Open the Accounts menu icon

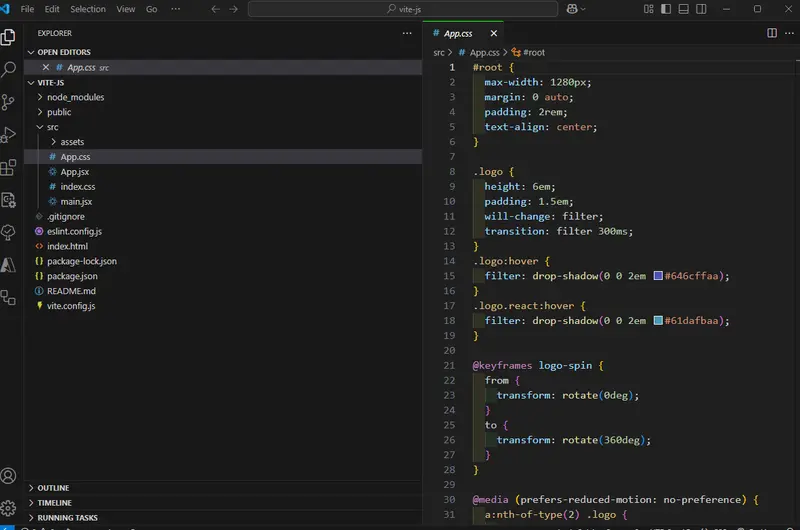click(9, 476)
